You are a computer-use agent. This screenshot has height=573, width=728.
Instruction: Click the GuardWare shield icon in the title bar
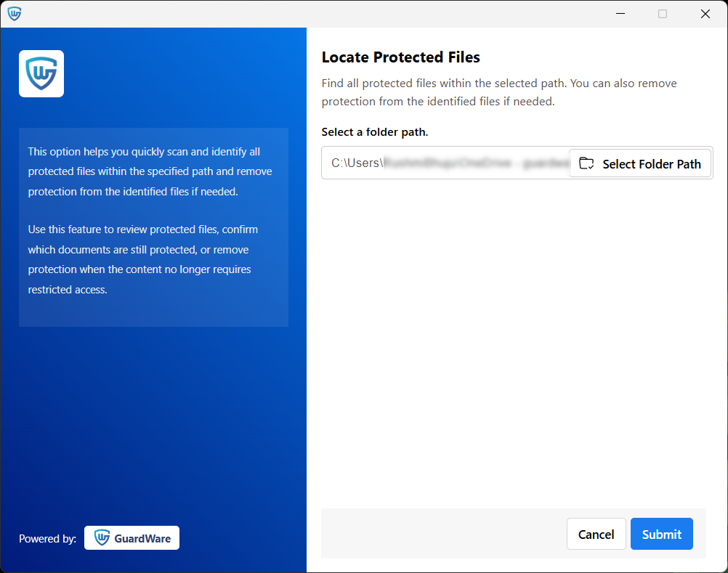(14, 13)
